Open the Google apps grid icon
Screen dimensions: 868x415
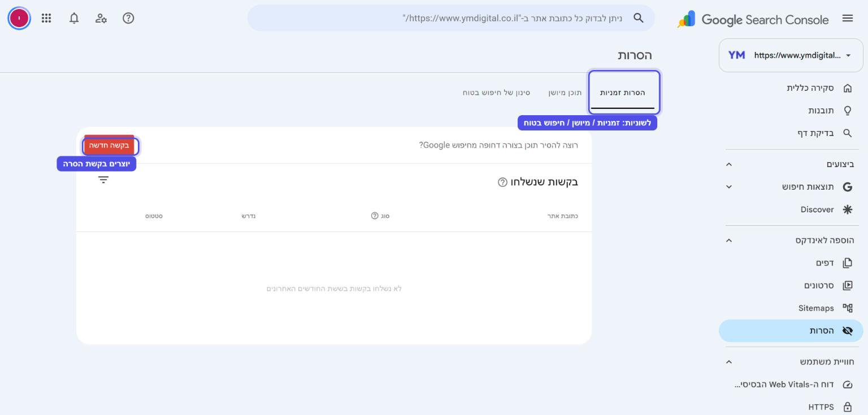pos(46,18)
